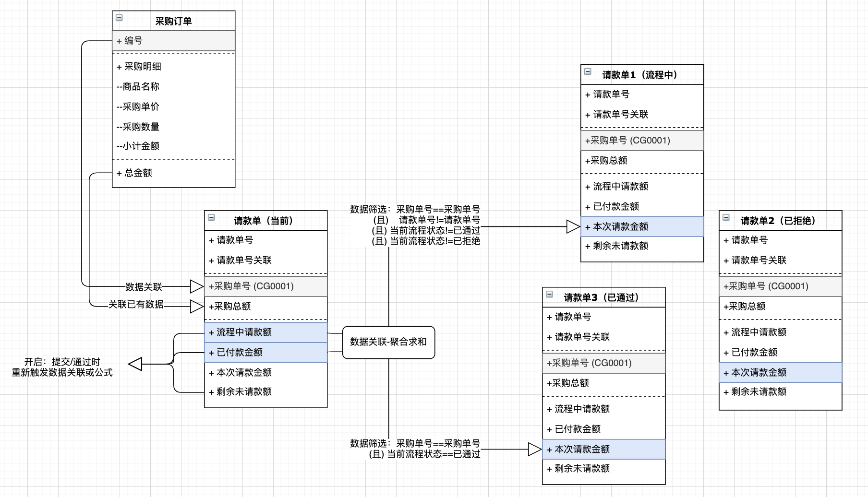Select 采购总额 in 请款单3

tap(604, 383)
